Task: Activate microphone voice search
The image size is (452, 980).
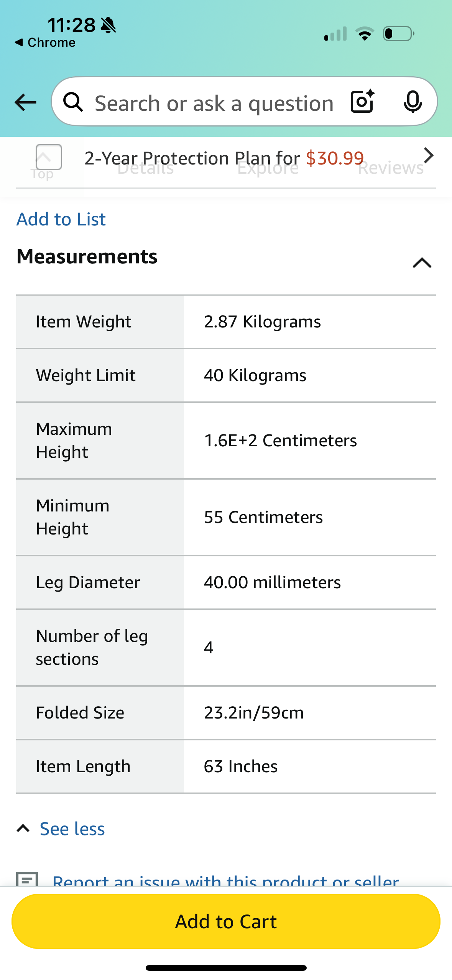Action: pos(413,102)
